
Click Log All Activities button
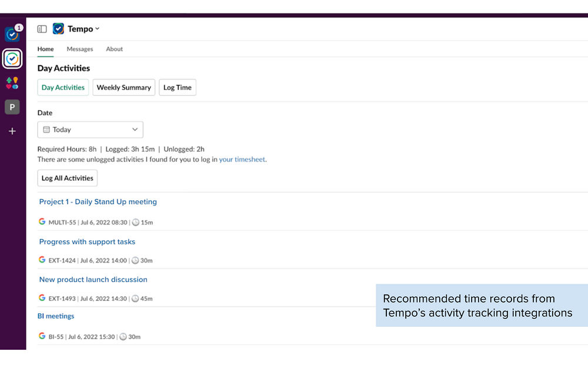68,178
